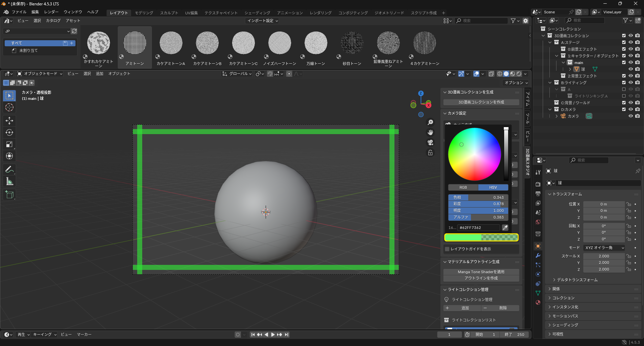Screen dimensions: 644x346
Task: Adjust the 彩度 saturation slider
Action: (x=478, y=204)
